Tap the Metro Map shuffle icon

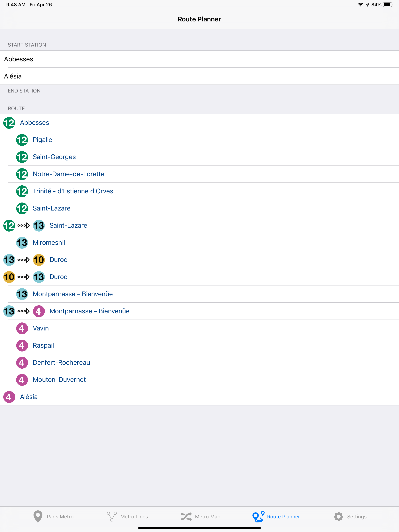pos(186,517)
